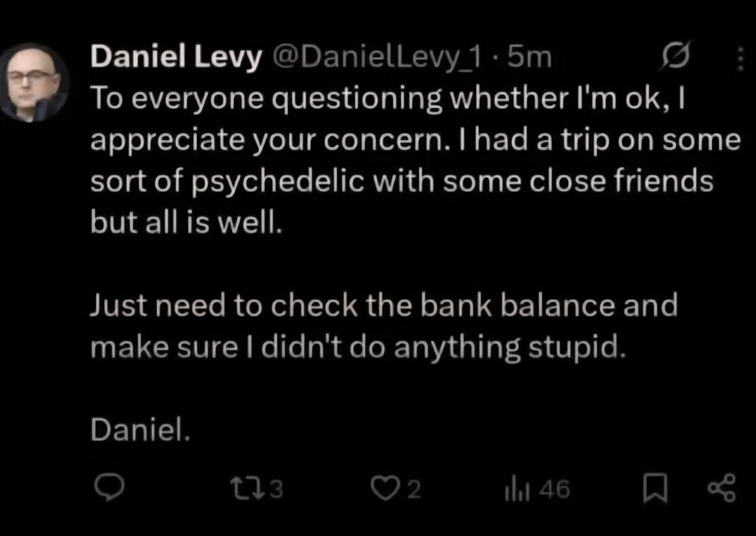Bookmark the tweet using bookmark icon
This screenshot has height=536, width=756.
(x=655, y=488)
